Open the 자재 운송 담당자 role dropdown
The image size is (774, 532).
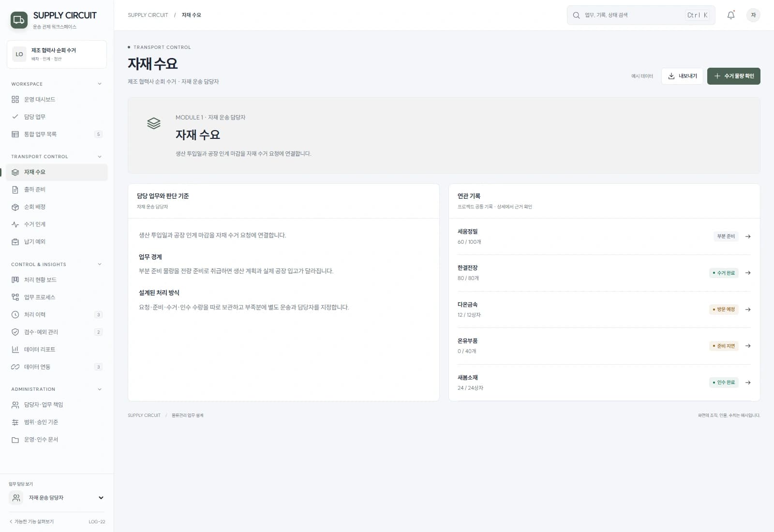57,498
